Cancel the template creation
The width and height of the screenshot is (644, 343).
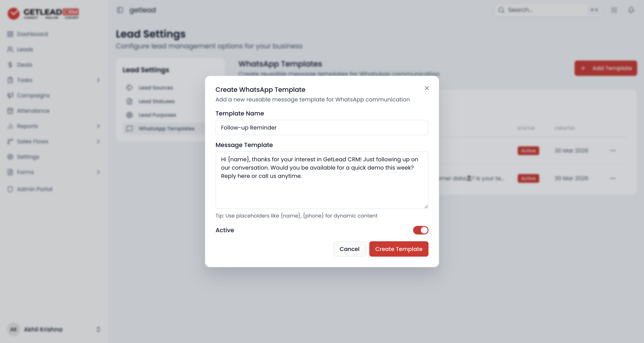pos(349,249)
